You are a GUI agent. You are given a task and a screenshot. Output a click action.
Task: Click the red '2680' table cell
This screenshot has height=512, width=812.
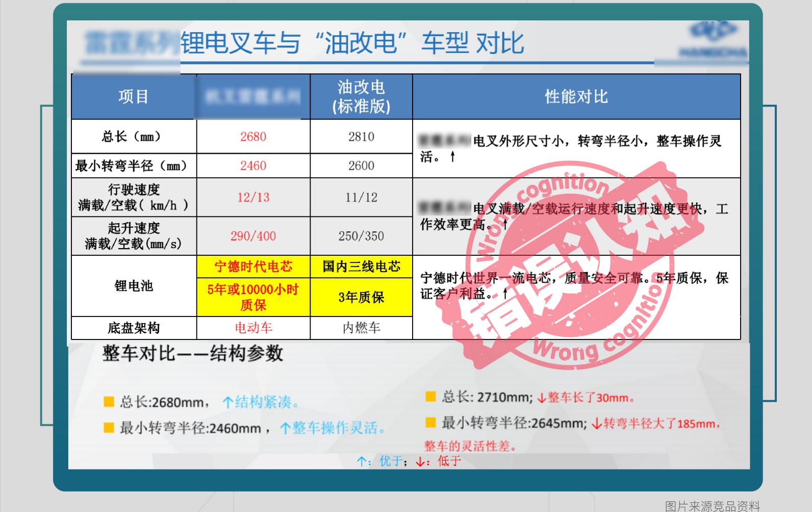pyautogui.click(x=253, y=136)
